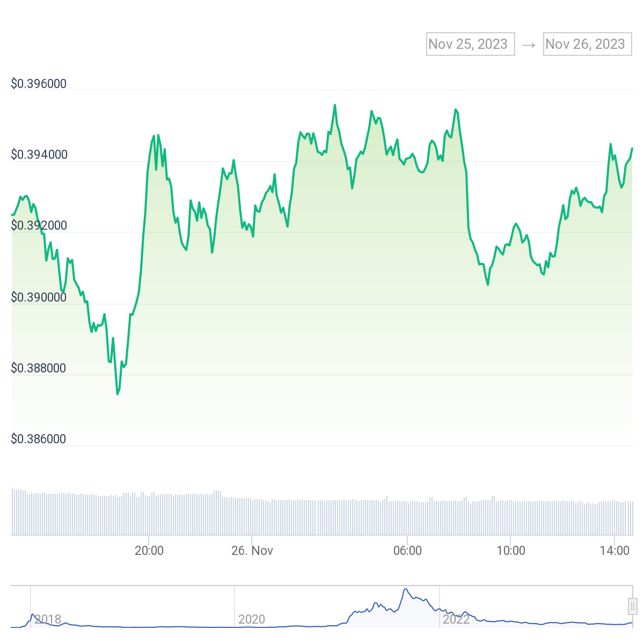644x644 pixels.
Task: Select the $0.392000 price axis label
Action: 39,226
